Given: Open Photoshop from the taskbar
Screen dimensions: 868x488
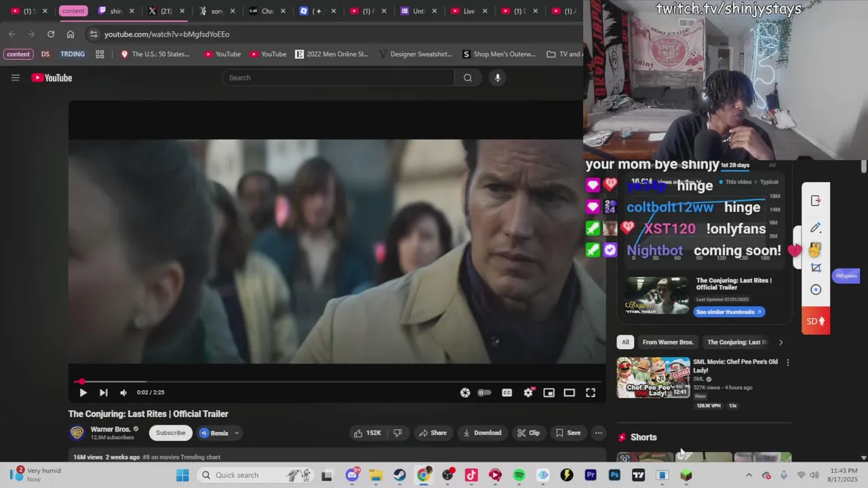Looking at the screenshot, I should pyautogui.click(x=614, y=475).
